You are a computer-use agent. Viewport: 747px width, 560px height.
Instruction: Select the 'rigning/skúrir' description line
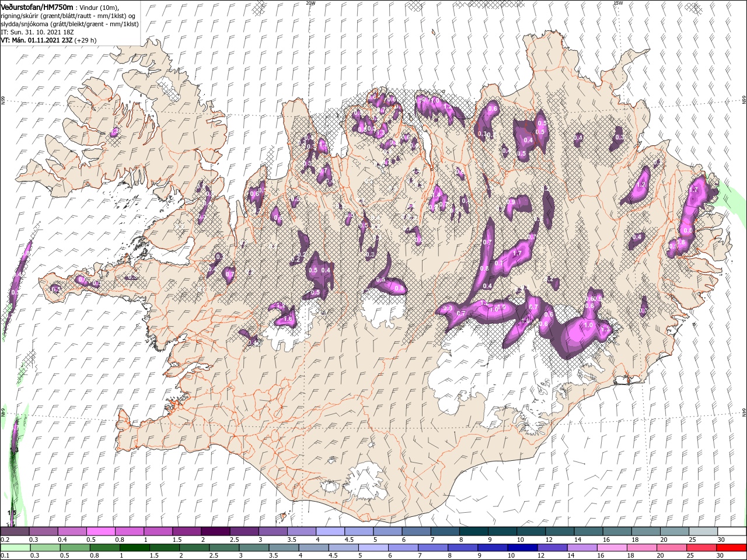pyautogui.click(x=68, y=16)
